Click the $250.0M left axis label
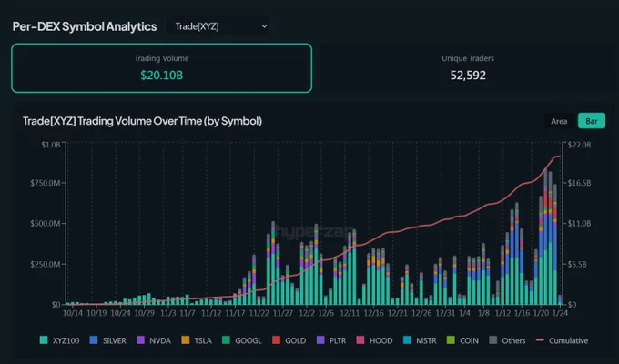619x364 pixels. pos(46,264)
